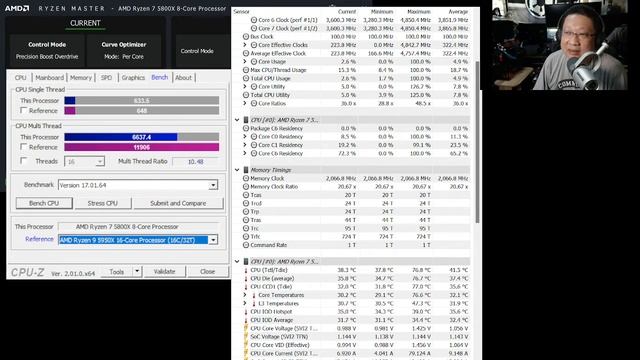Click the Bench CPU button
The image size is (640, 360).
pyautogui.click(x=44, y=203)
